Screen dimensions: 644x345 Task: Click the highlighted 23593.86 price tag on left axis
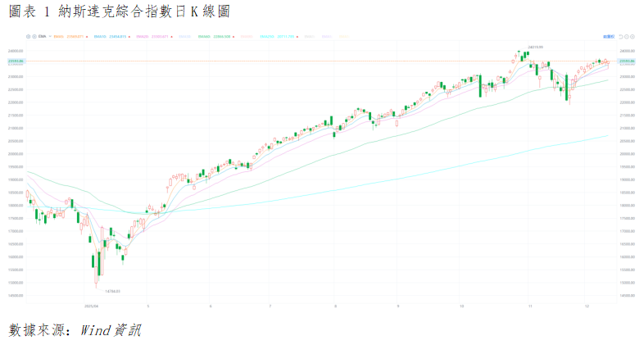(x=15, y=61)
